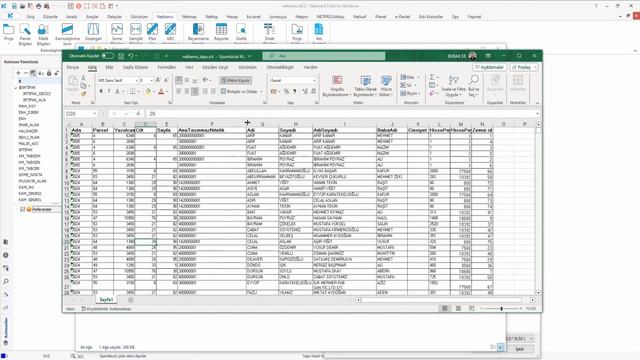The width and height of the screenshot is (640, 360).
Task: Click the Malik Bilgileri icon in Netcad
Action: 43,34
